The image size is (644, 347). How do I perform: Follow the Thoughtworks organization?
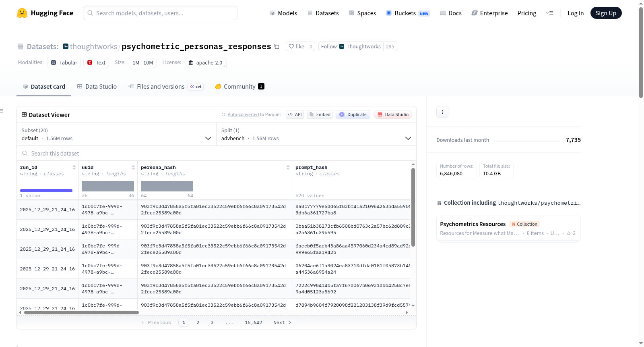[x=351, y=46]
